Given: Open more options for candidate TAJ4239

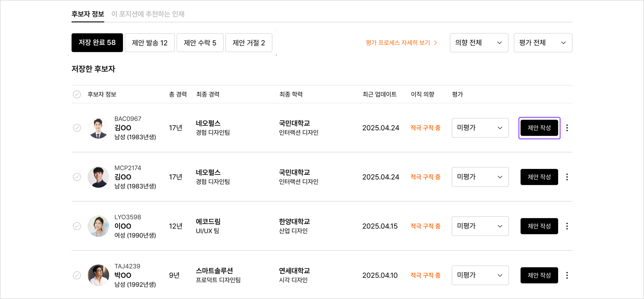Looking at the screenshot, I should click(x=567, y=275).
